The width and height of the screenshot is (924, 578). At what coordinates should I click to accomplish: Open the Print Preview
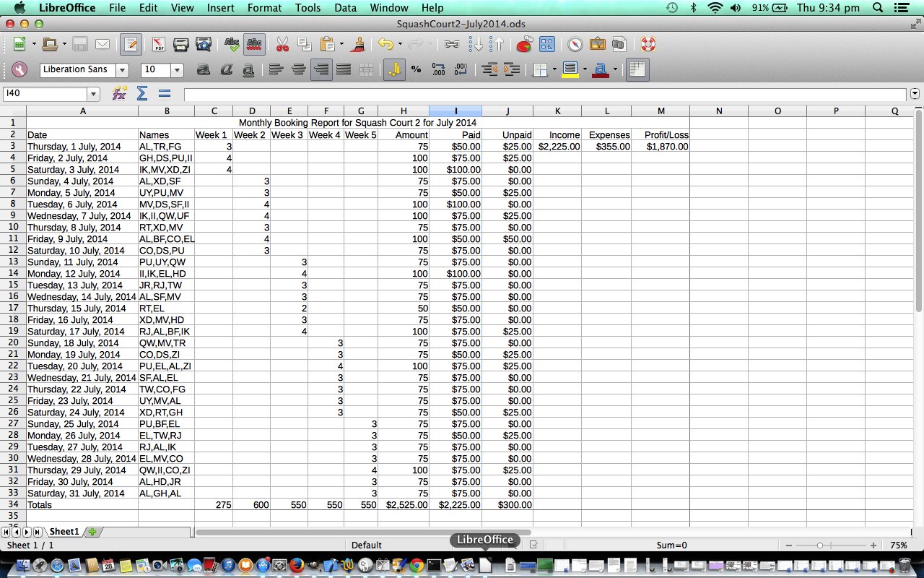204,43
